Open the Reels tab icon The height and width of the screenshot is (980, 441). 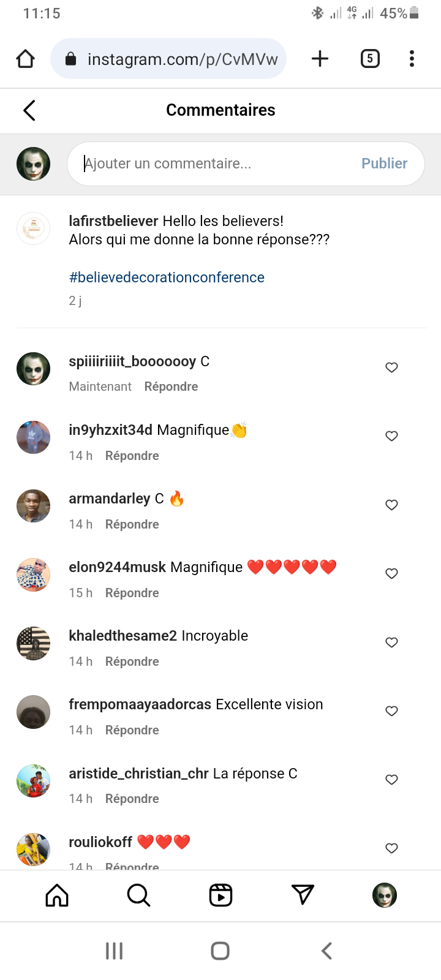pos(221,895)
